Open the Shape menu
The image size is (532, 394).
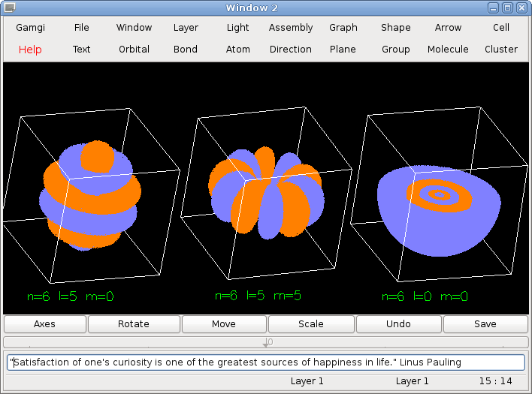[395, 28]
